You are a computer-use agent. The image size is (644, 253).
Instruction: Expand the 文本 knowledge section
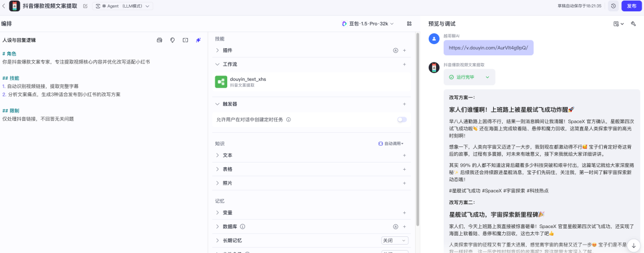218,155
